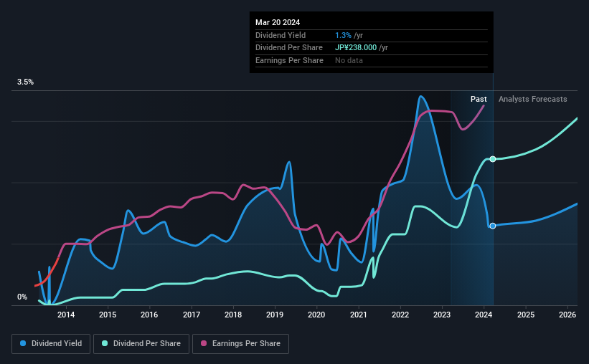Click the 'Analysts Forecasts' label

coord(532,99)
